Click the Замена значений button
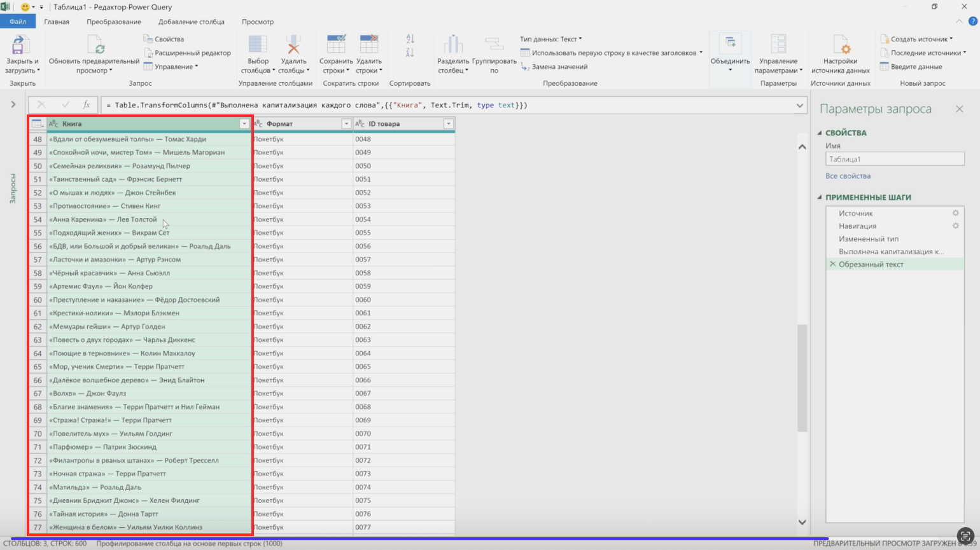The width and height of the screenshot is (980, 550). point(559,67)
